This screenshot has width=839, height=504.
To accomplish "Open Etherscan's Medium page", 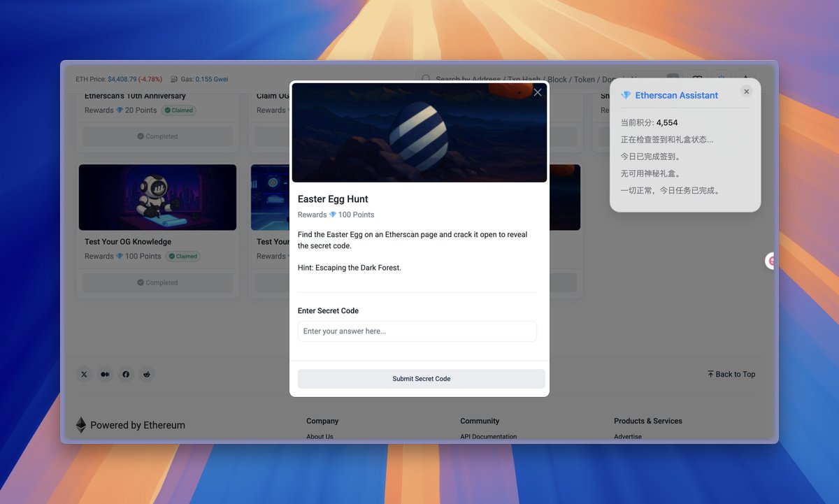I will 105,374.
